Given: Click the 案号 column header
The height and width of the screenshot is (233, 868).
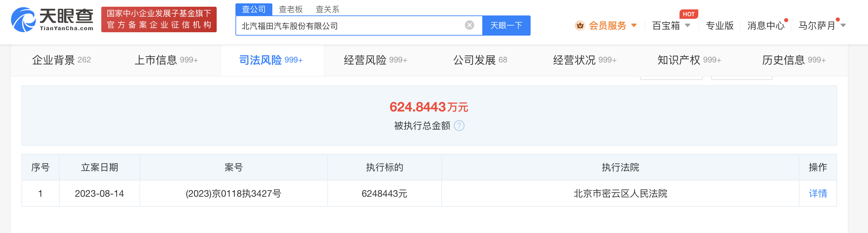Looking at the screenshot, I should [x=233, y=167].
